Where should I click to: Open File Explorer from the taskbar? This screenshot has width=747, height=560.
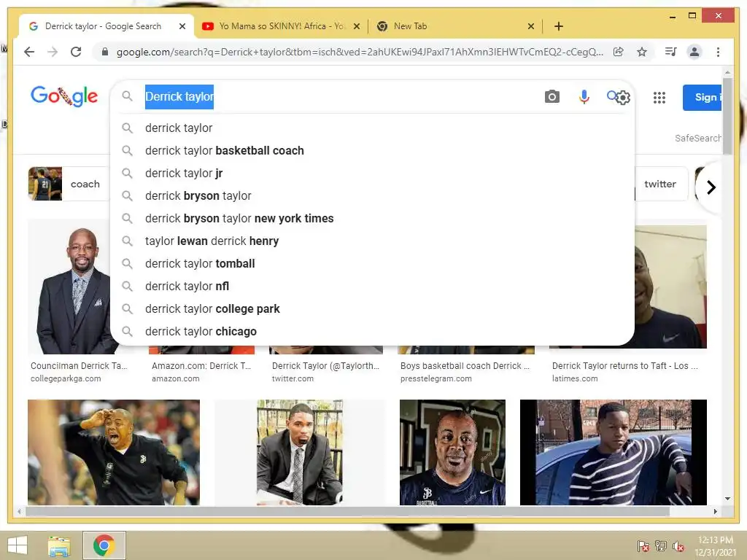point(59,545)
